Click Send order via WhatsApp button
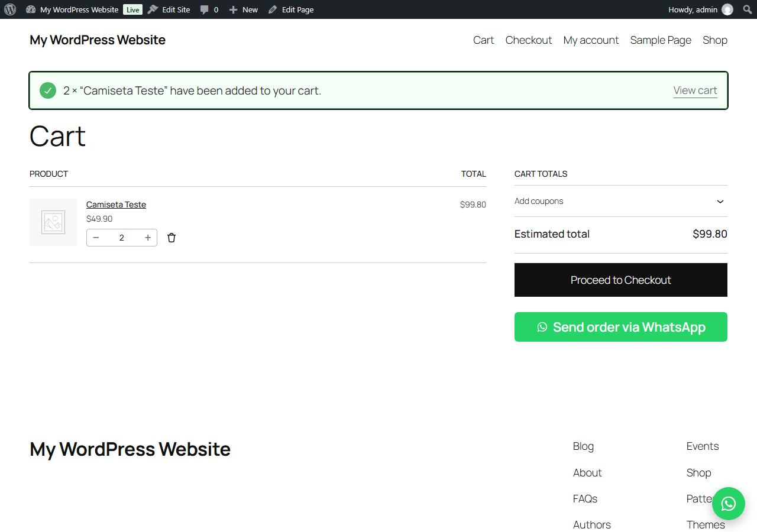 pyautogui.click(x=621, y=327)
